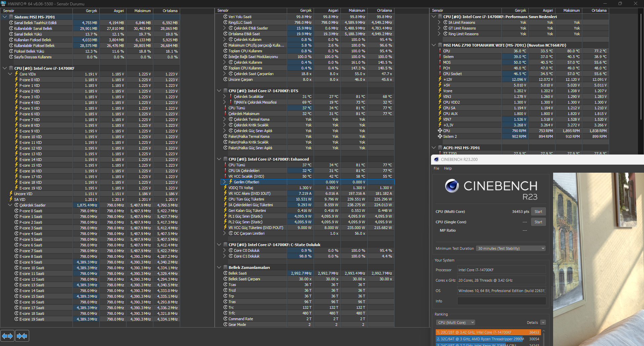Screen dimensions: 644x346
Task: Click the lightning icon beside CPU Tüm Güç Tüketimi
Action: click(225, 199)
